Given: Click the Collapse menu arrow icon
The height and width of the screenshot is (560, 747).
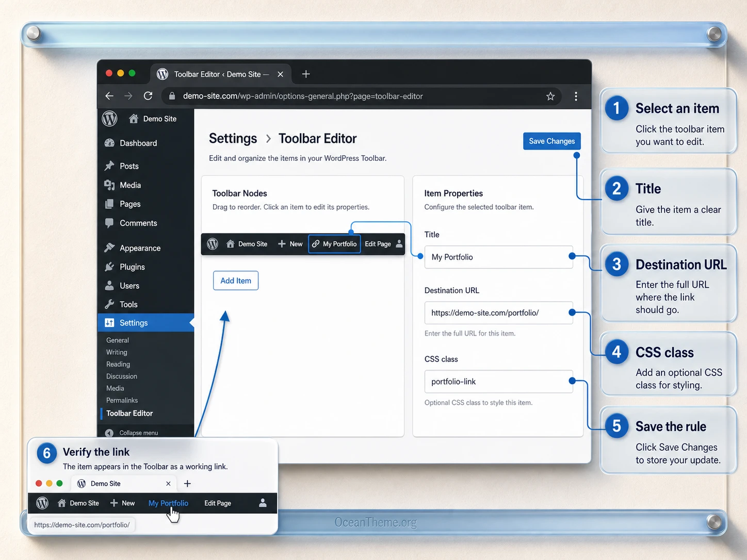Looking at the screenshot, I should [x=109, y=433].
